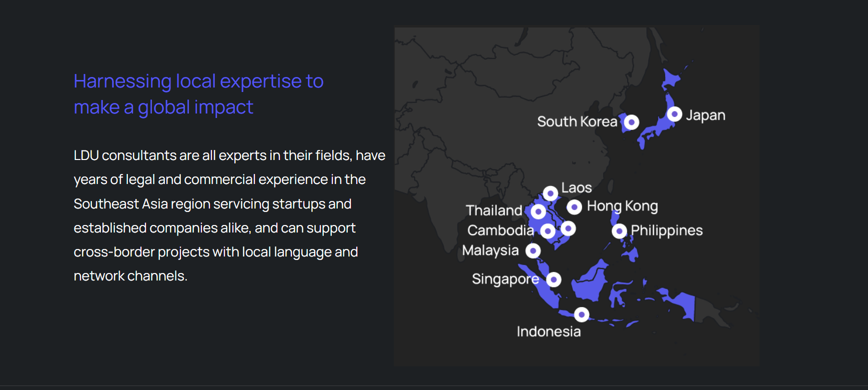Screen dimensions: 868x390
Task: Click the Malaysia map marker
Action: point(533,250)
